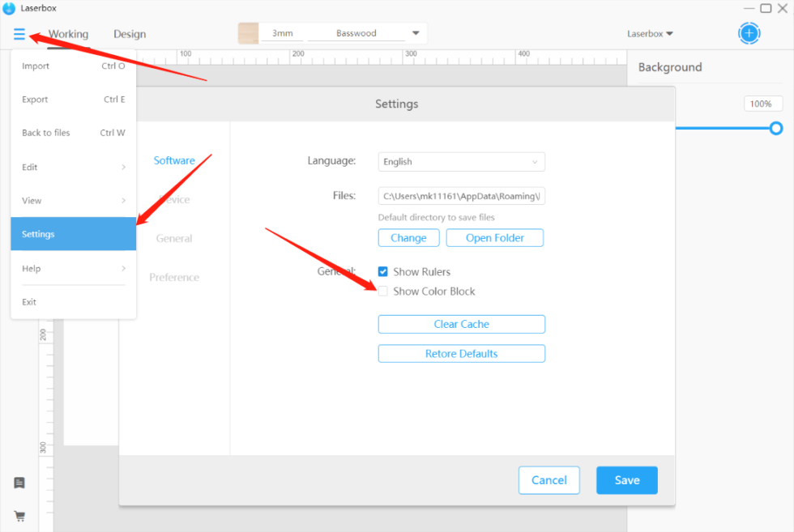This screenshot has height=532, width=794.
Task: Expand the Help submenu
Action: 74,268
